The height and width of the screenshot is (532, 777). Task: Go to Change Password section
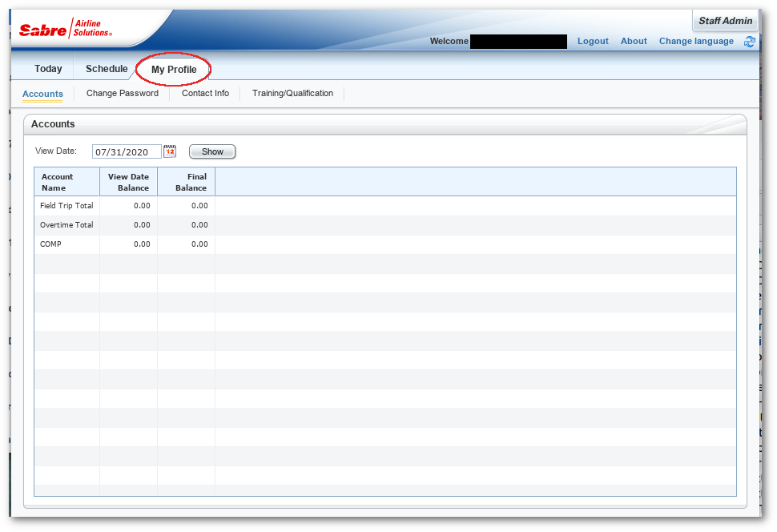[123, 94]
